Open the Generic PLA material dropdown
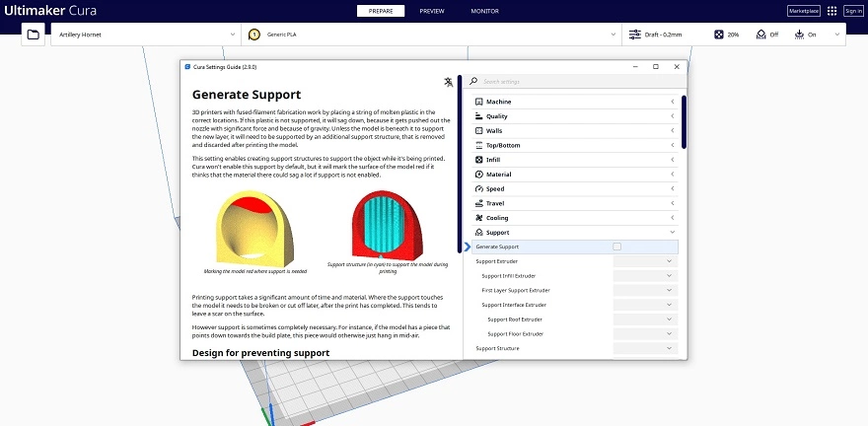This screenshot has height=426, width=868. tap(432, 35)
